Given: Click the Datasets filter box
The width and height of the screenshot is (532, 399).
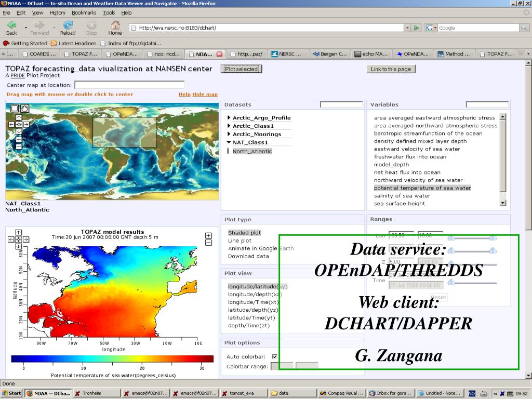Looking at the screenshot, I should pos(341,104).
